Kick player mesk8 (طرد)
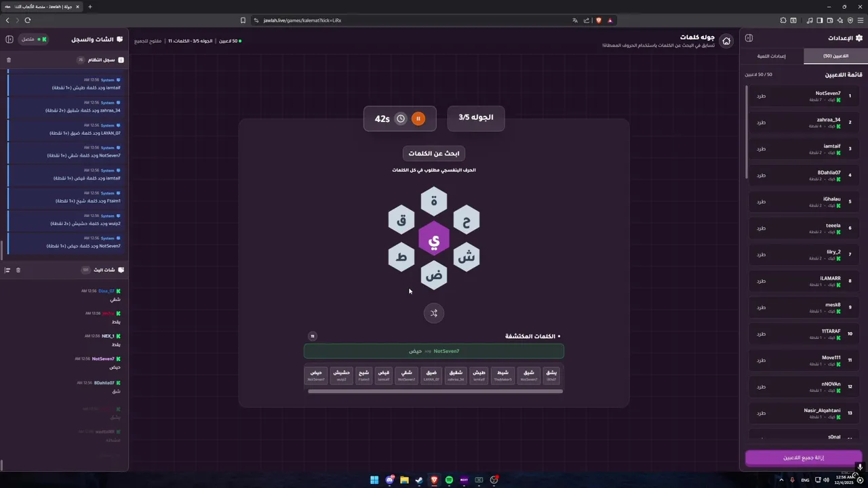This screenshot has height=488, width=868. pyautogui.click(x=761, y=308)
